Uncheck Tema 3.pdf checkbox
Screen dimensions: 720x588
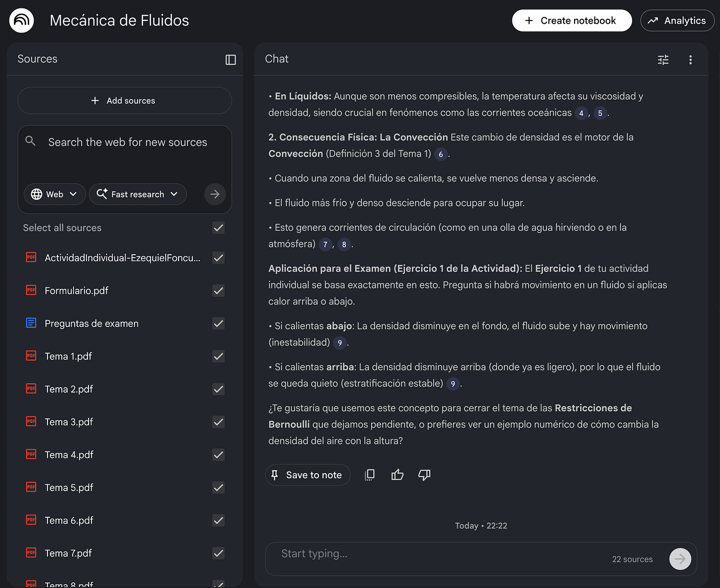218,422
